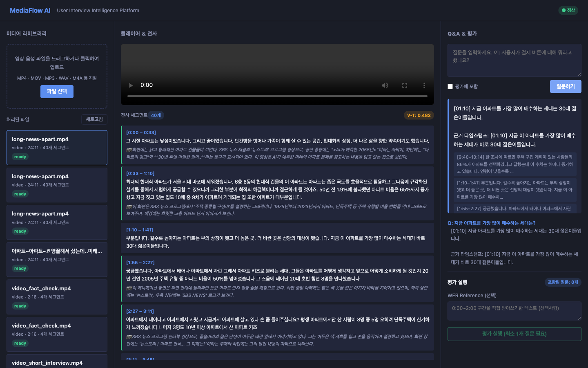588x368 pixels.
Task: Select first long-news-apart.mp4 file card
Action: coord(57,148)
